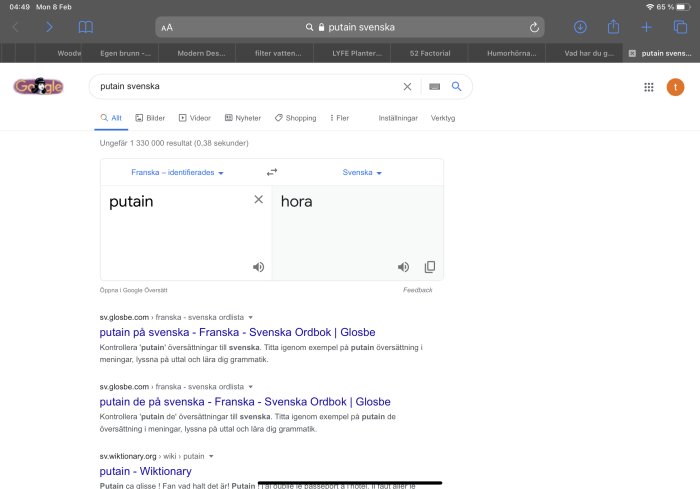Click Wi-Fi status icon

tap(650, 7)
